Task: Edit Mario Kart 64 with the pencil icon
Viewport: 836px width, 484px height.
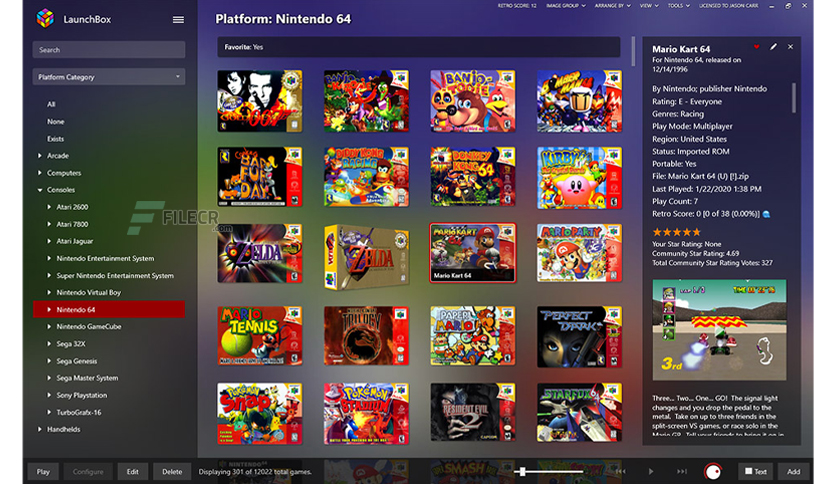Action: 773,47
